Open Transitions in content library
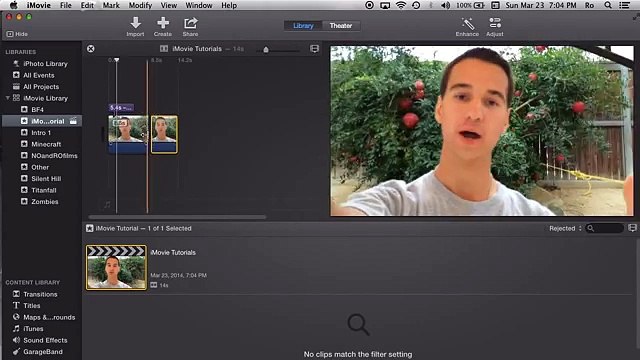 point(41,294)
